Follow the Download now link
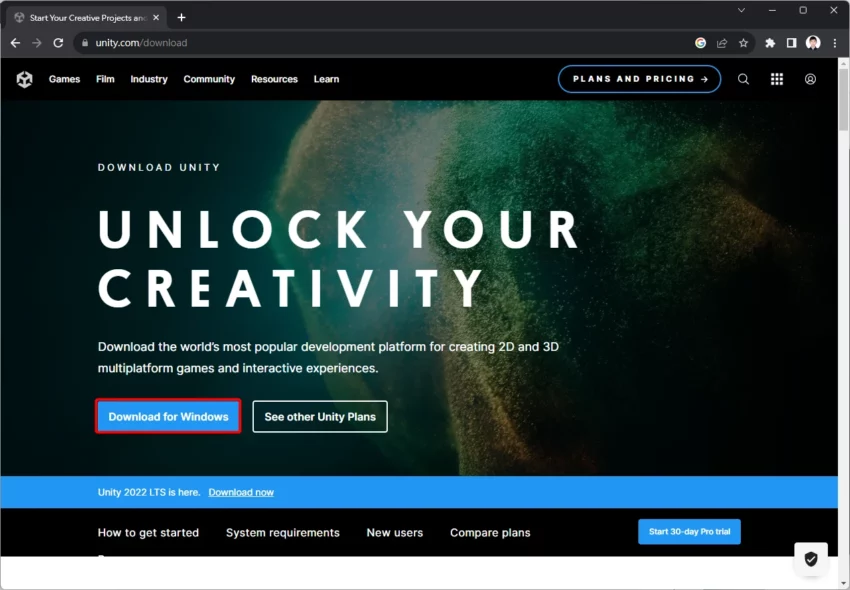850x590 pixels. click(x=241, y=492)
